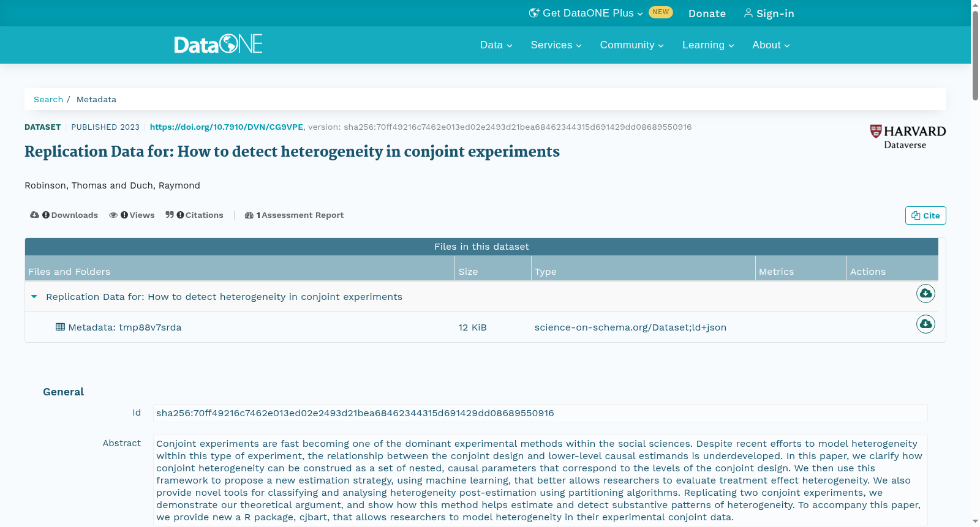Click the science-on-schema.org type value

pyautogui.click(x=630, y=327)
